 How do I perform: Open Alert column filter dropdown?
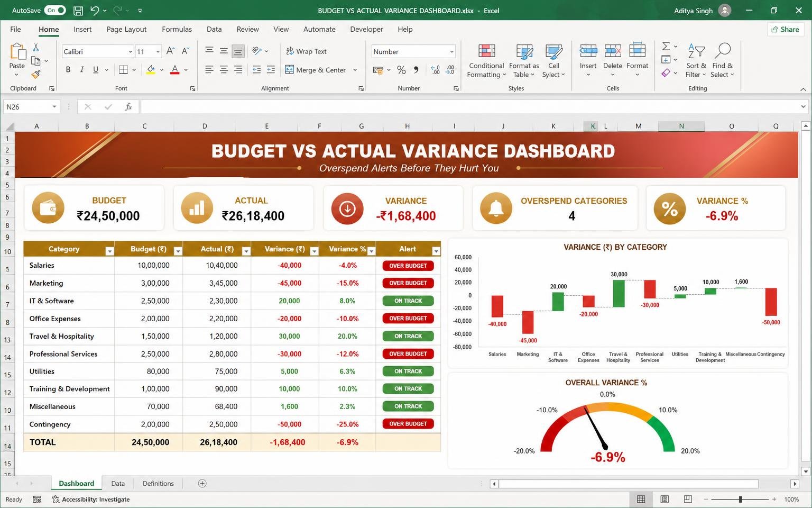click(x=436, y=251)
